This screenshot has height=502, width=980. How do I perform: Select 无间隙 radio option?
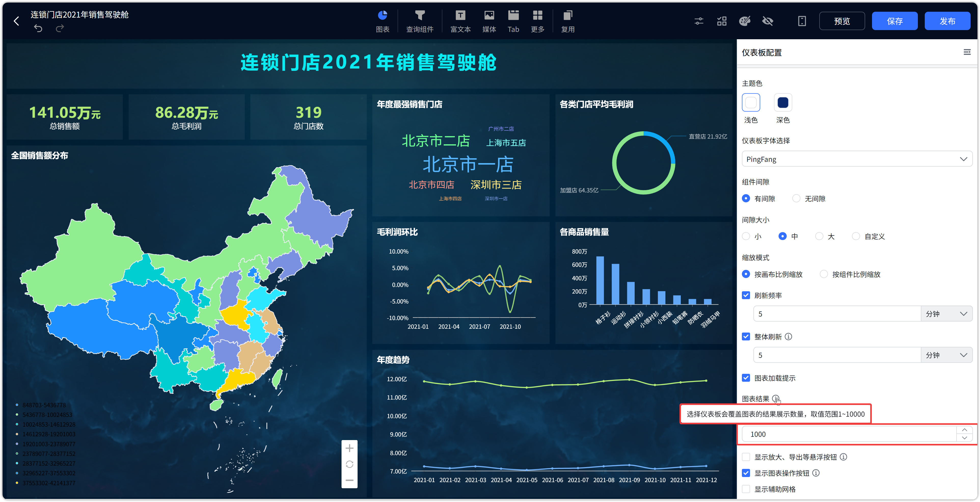(x=796, y=198)
